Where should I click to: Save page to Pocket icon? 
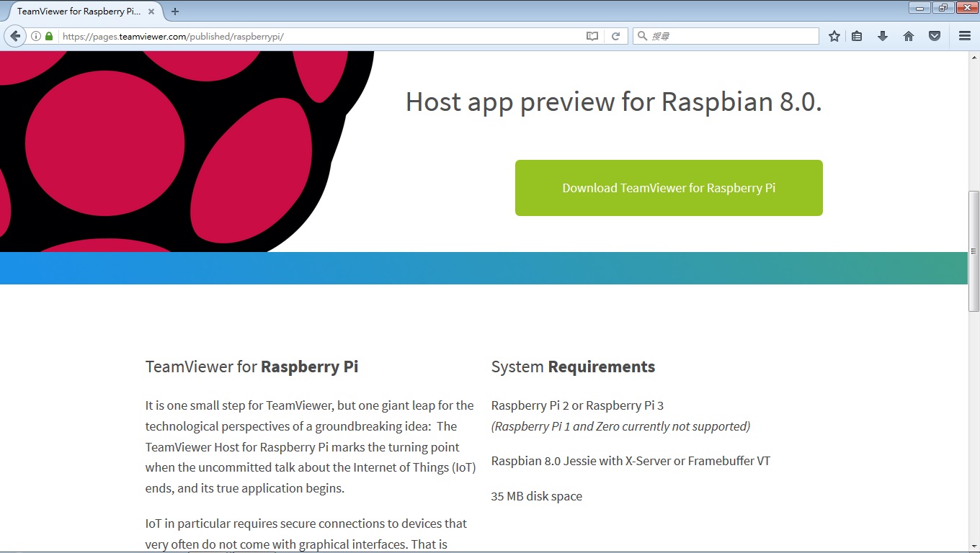935,36
